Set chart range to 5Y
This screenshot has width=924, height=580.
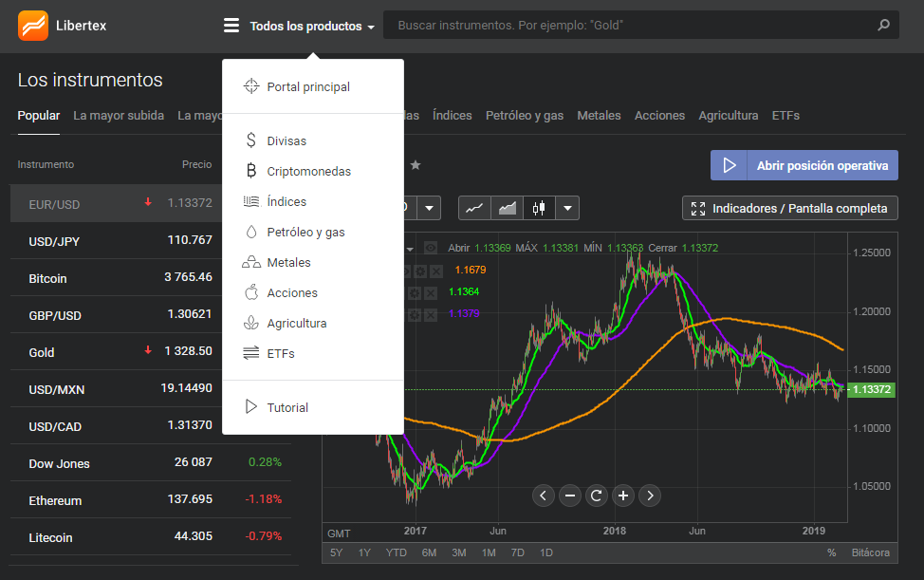point(336,552)
